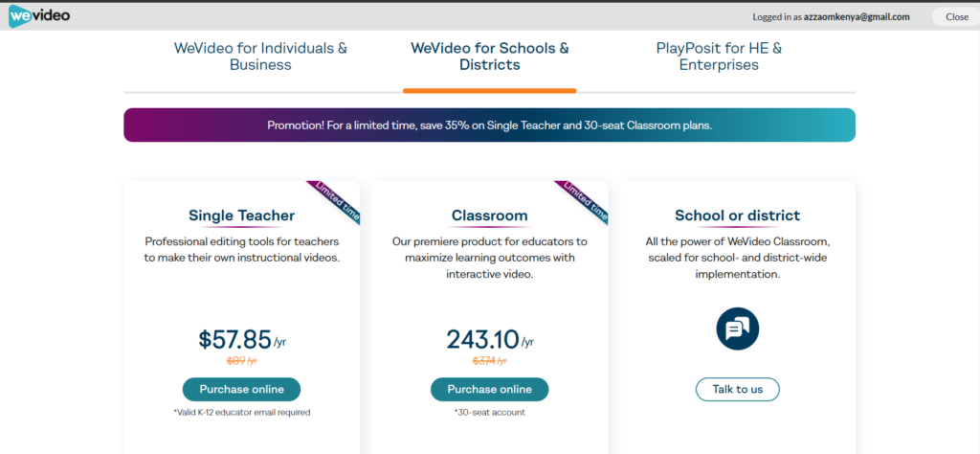Click the Limited time ribbon on Single Teacher card

(336, 202)
